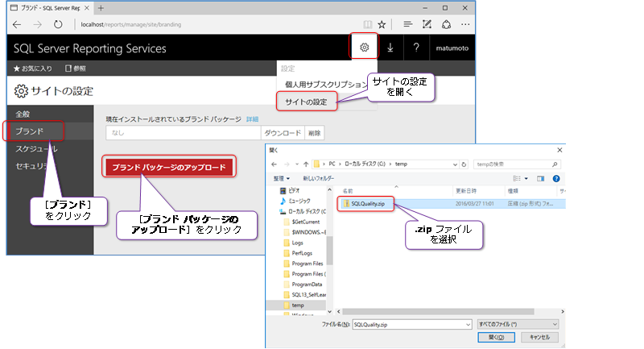Toggle the preview pane icon
Screen dimensions: 644x349
tap(540, 178)
